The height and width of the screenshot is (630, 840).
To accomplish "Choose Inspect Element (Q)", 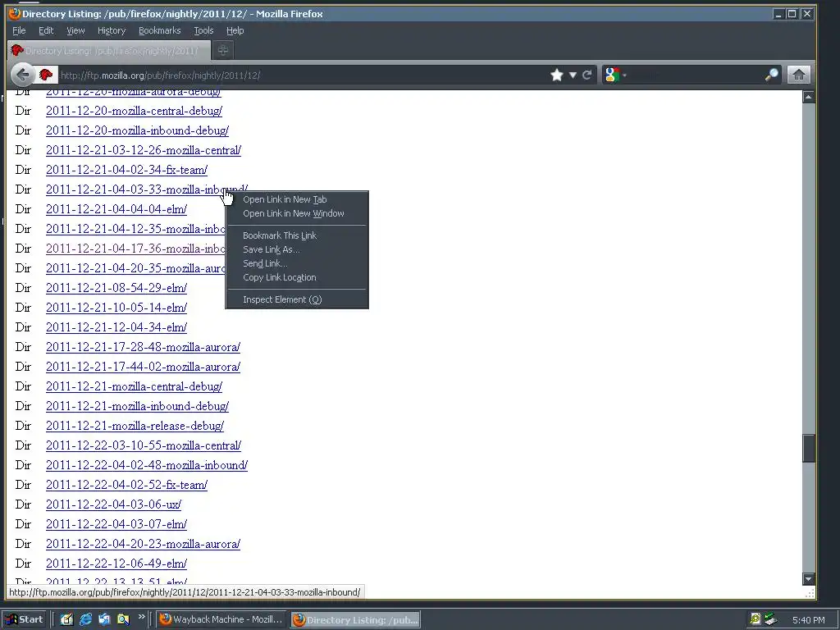I will [297, 299].
